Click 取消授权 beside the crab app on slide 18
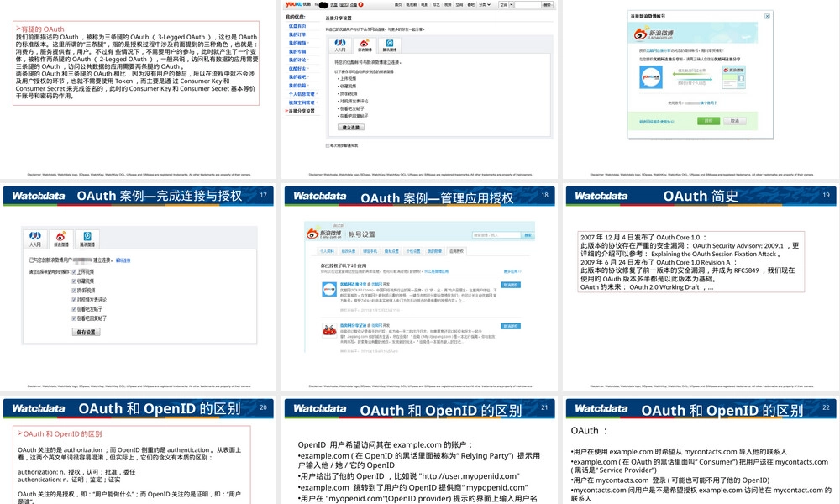Image resolution: width=840 pixels, height=504 pixels. [x=511, y=326]
